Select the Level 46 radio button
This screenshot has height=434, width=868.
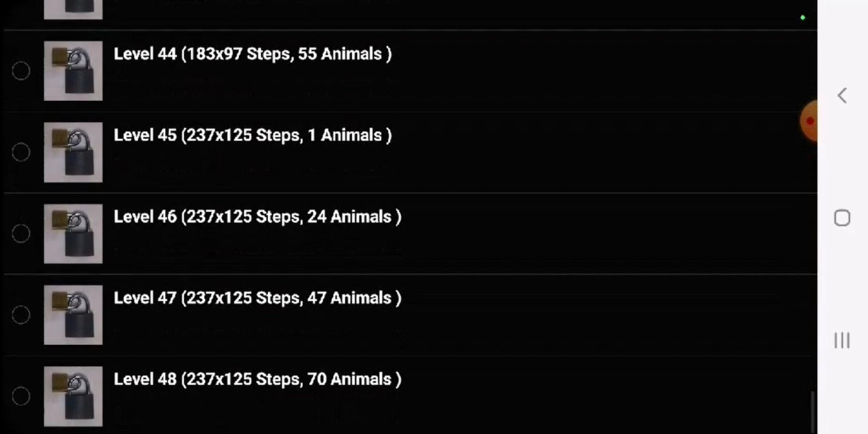coord(21,234)
